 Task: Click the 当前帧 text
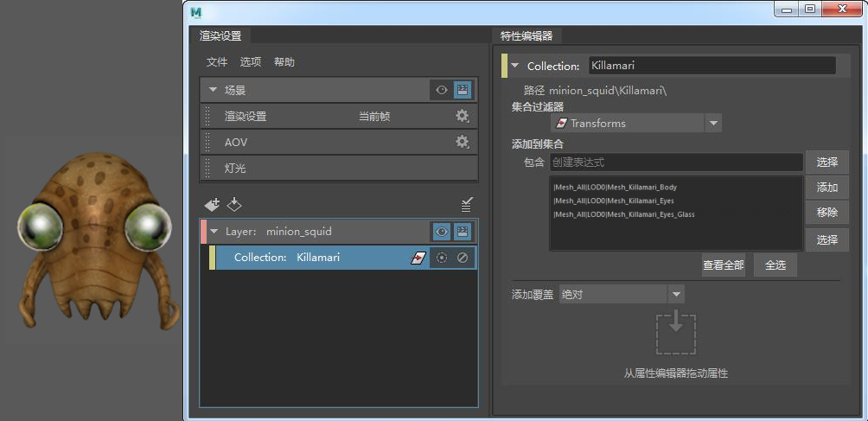click(x=374, y=117)
